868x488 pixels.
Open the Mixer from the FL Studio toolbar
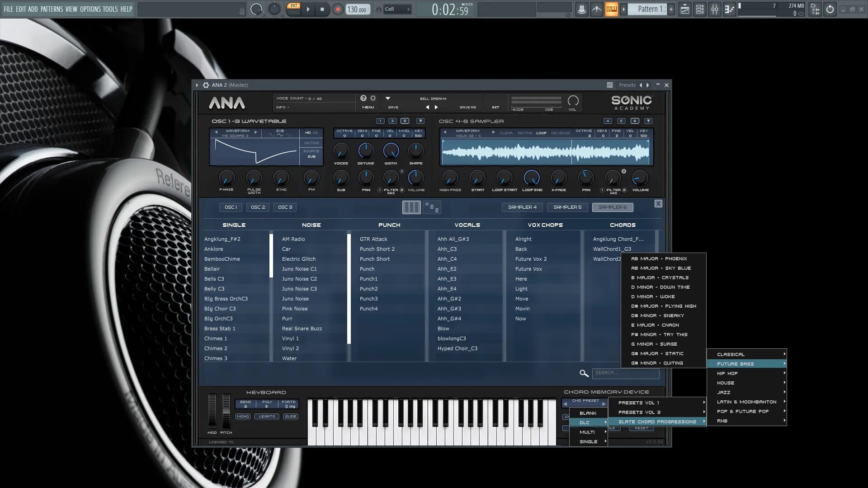(715, 9)
